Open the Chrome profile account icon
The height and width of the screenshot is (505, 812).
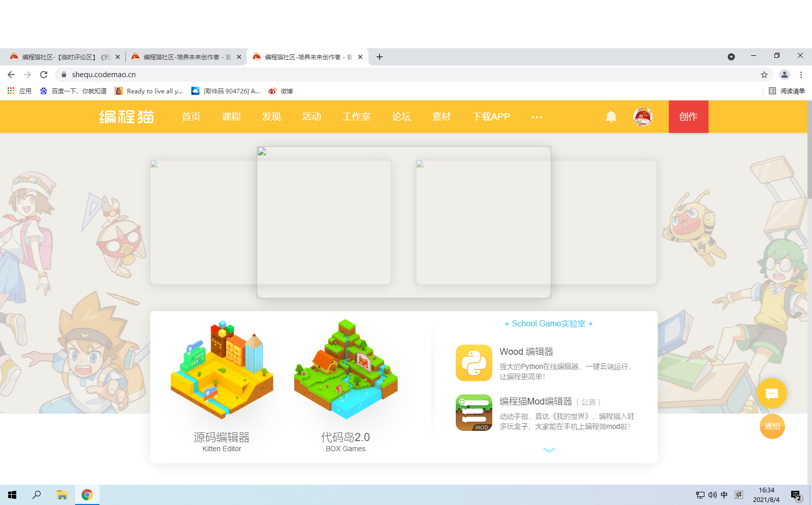tap(785, 75)
